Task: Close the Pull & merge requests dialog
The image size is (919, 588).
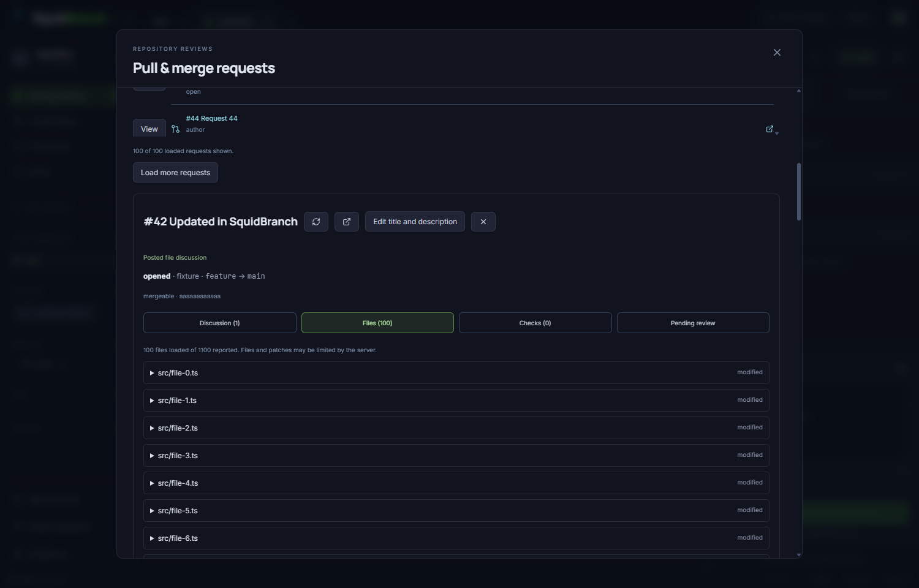Action: [777, 53]
